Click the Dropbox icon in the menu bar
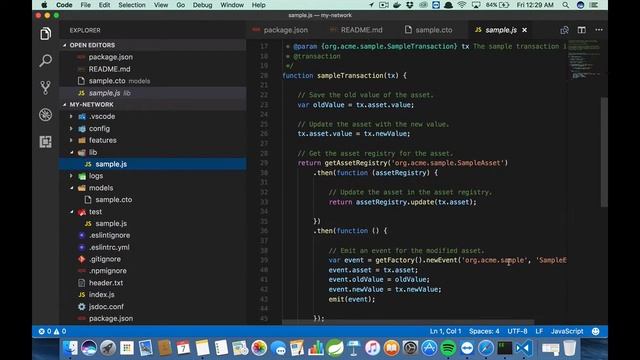640x360 pixels. 409,5
